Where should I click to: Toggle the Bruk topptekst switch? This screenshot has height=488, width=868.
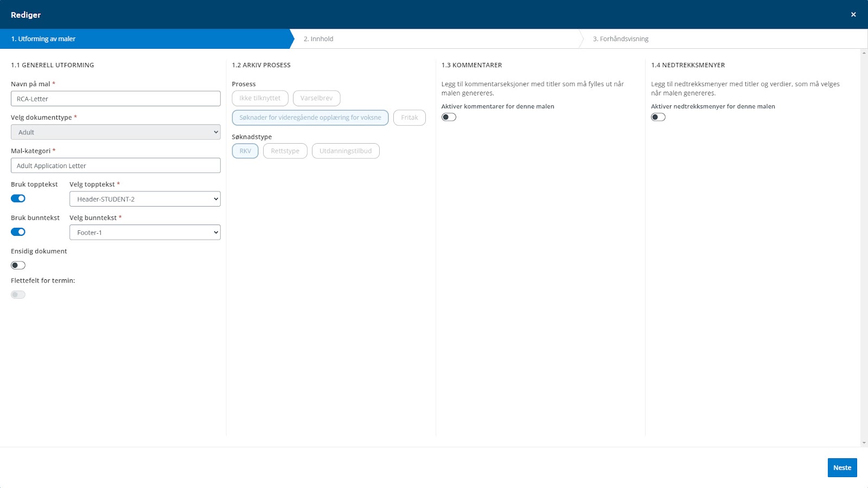(18, 198)
